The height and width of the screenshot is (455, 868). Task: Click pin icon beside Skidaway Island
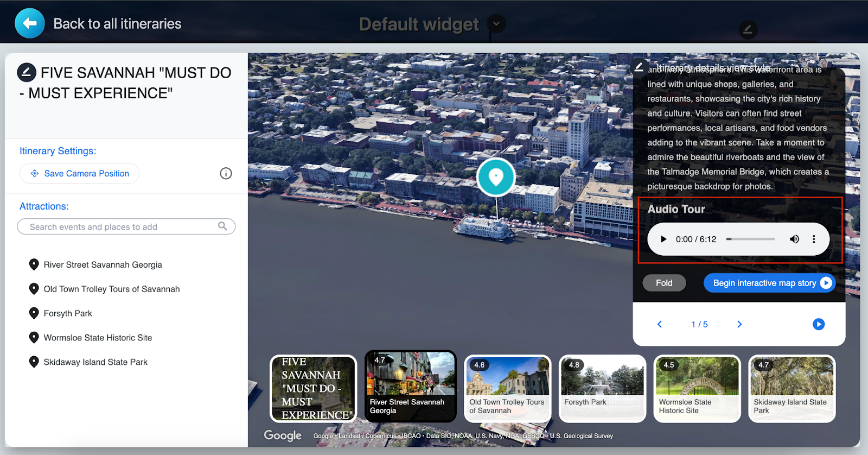point(34,362)
